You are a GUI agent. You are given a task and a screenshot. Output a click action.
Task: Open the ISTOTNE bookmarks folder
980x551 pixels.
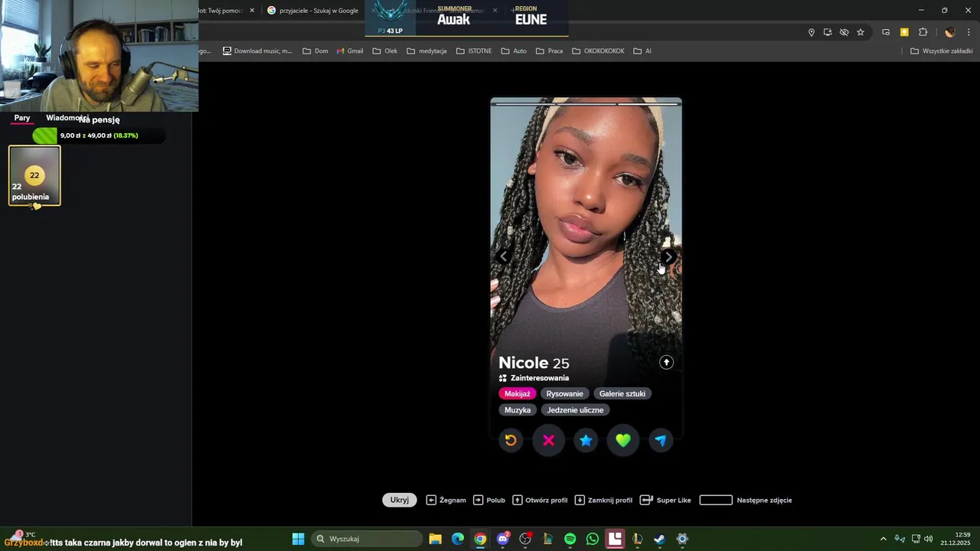click(474, 51)
